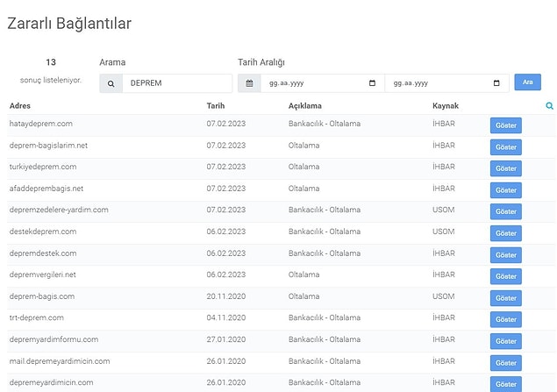Click Göster for destekdeprem.com
This screenshot has width=557, height=392.
click(506, 233)
